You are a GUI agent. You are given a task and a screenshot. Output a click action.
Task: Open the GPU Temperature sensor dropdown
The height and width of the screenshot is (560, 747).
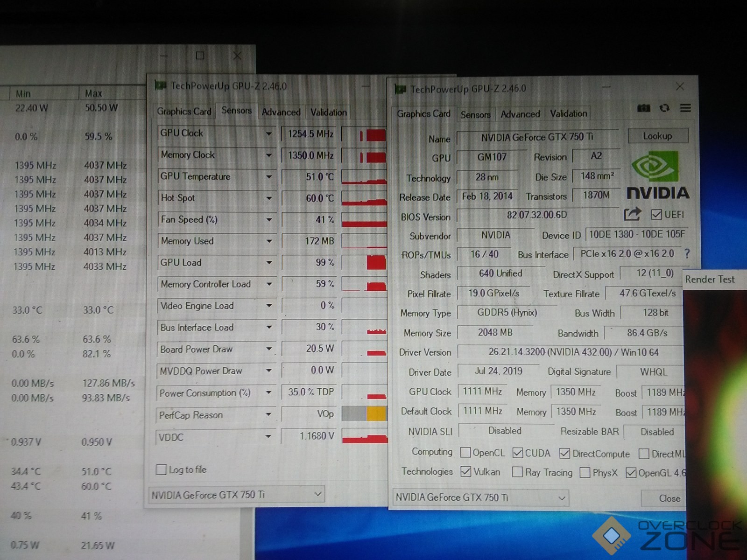[269, 177]
